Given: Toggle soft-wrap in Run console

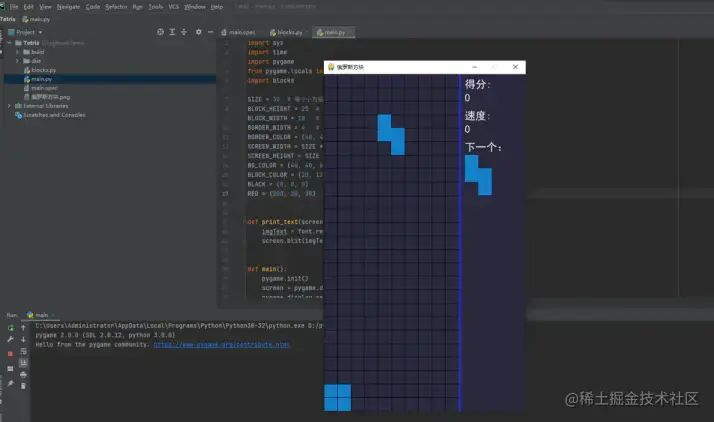Looking at the screenshot, I should (23, 351).
